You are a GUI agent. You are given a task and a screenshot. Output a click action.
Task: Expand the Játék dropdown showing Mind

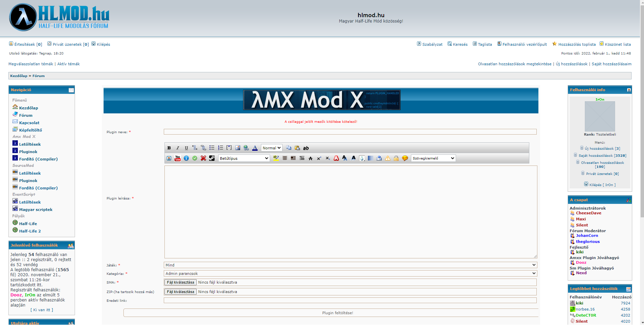click(350, 265)
